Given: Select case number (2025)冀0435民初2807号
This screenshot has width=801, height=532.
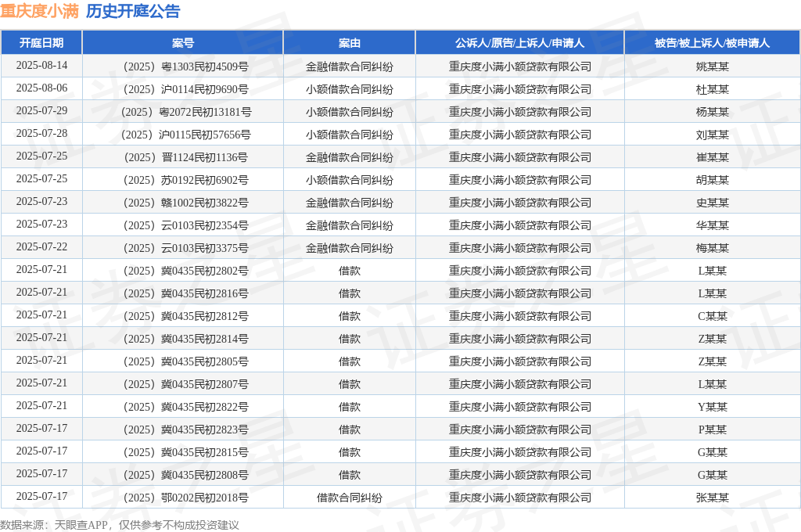Looking at the screenshot, I should [185, 384].
